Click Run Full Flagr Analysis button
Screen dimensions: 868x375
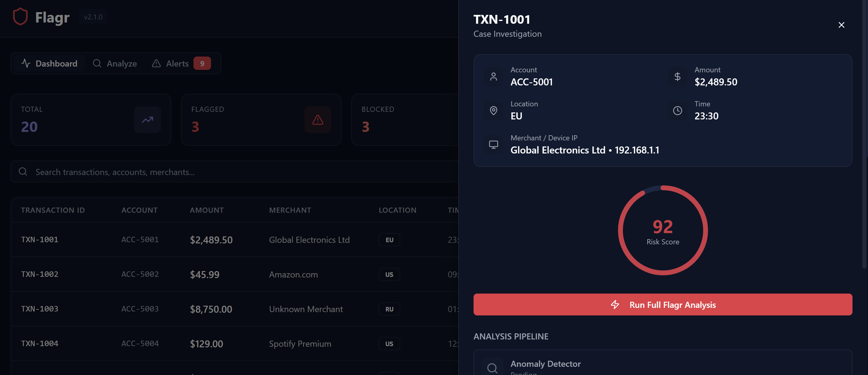pos(662,304)
